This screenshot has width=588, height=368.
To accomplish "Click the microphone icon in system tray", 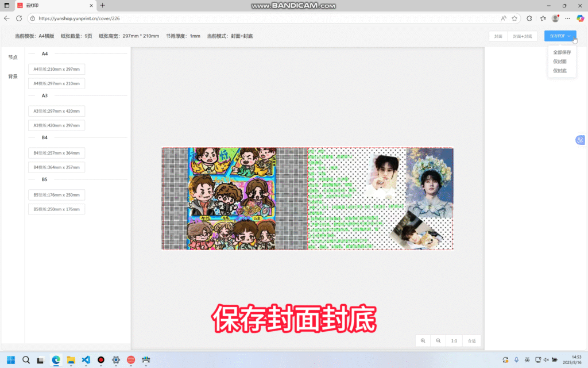I will [516, 360].
